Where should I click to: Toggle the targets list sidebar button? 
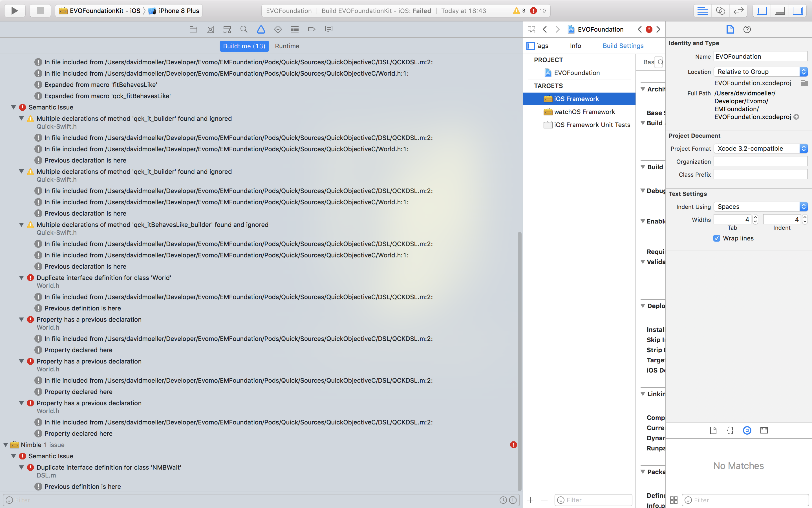pyautogui.click(x=531, y=46)
